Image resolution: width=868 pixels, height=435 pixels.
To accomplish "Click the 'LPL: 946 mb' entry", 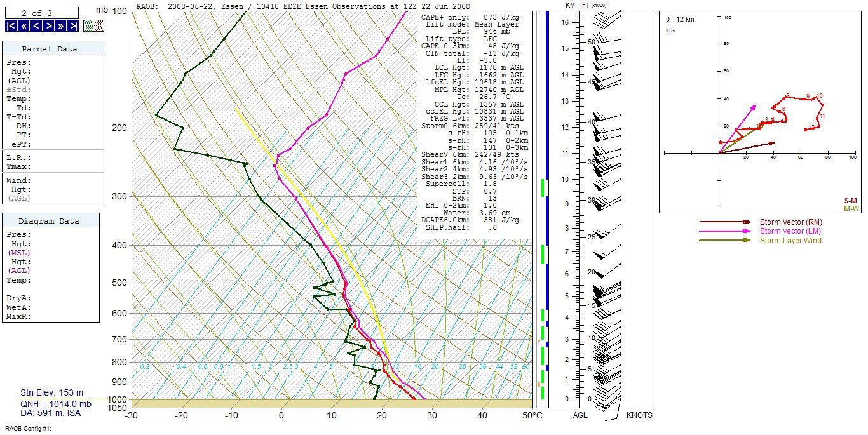I will click(x=482, y=31).
